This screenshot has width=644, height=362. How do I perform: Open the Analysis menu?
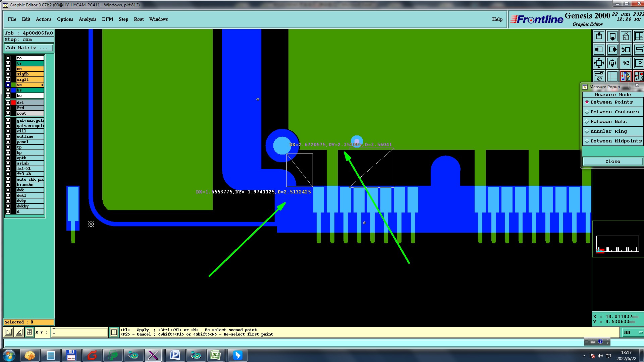(x=87, y=19)
